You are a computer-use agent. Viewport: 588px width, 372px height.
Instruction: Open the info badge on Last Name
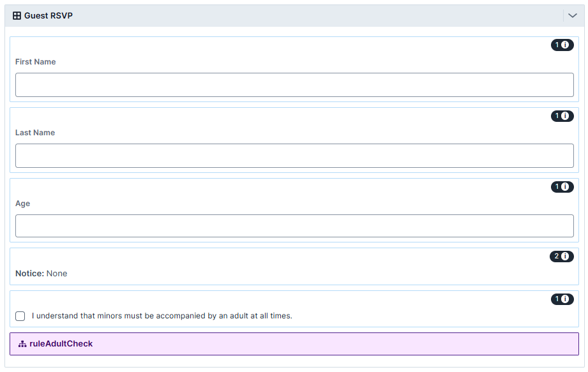[x=562, y=116]
